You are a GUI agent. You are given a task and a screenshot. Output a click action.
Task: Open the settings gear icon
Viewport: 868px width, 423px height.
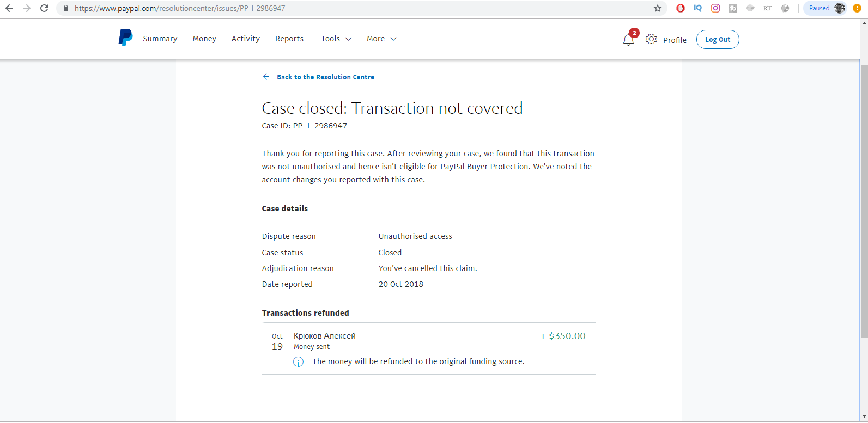point(651,39)
